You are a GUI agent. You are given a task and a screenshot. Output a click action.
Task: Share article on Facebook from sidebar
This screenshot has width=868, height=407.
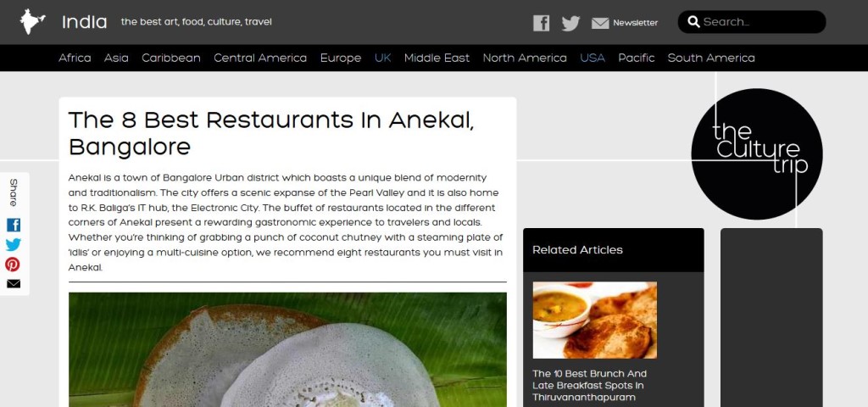pos(14,225)
